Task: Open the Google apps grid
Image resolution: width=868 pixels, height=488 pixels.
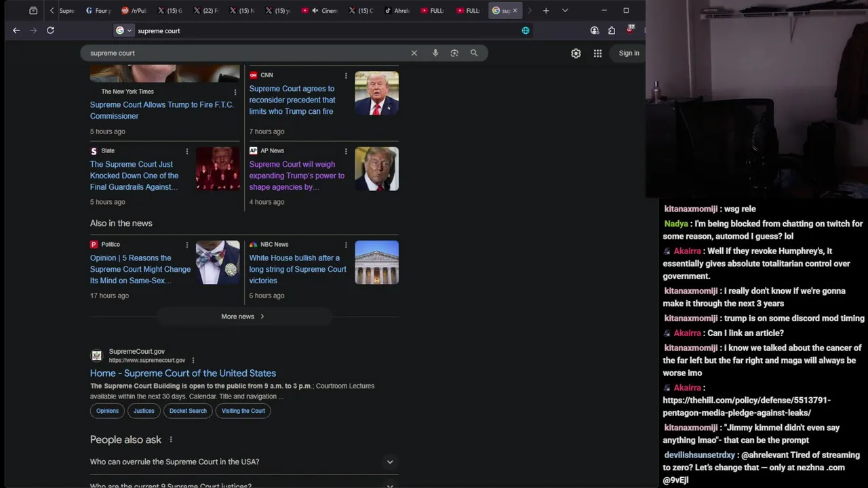Action: point(597,54)
